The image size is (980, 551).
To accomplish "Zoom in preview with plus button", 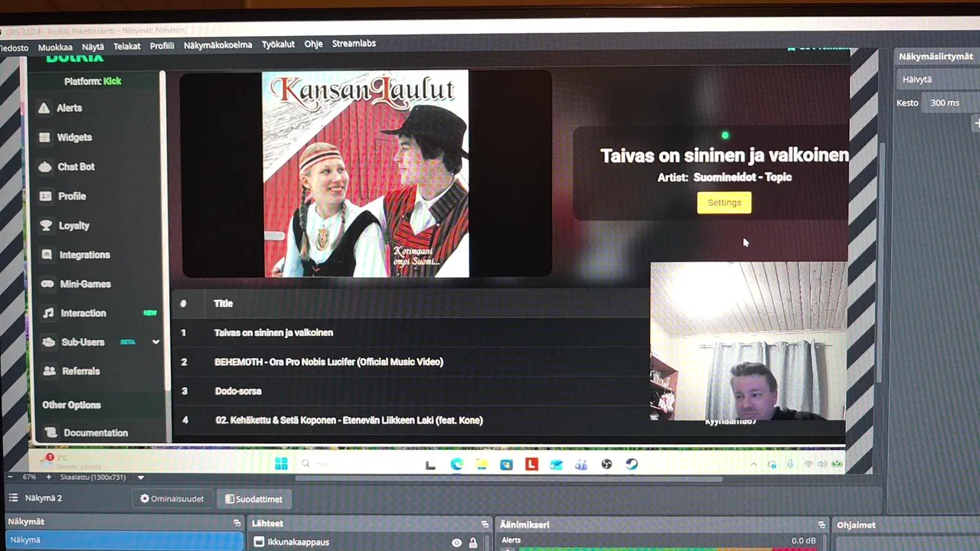I will point(48,477).
